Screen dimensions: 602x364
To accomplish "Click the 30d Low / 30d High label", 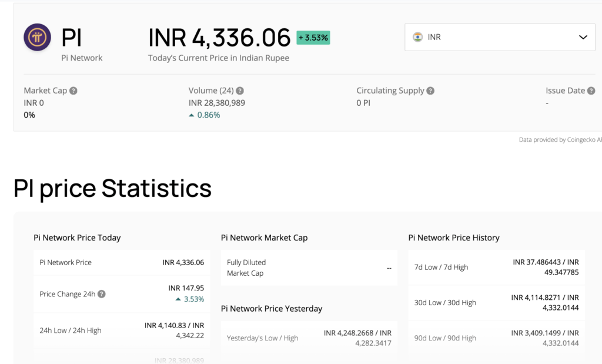I will pos(446,303).
